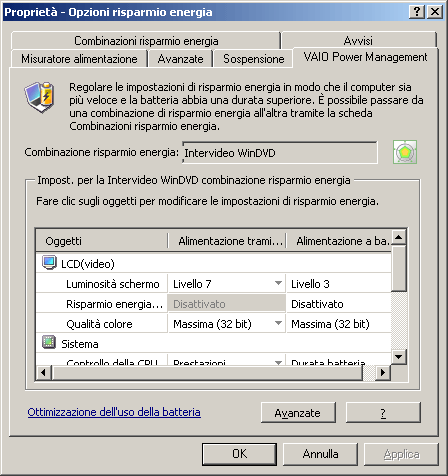The height and width of the screenshot is (476, 448).
Task: Click the Sistema group label
Action: [x=80, y=344]
